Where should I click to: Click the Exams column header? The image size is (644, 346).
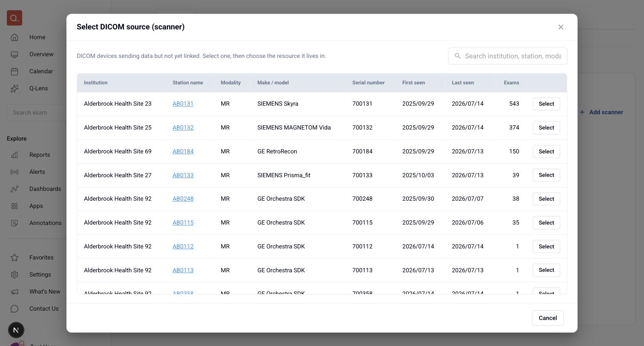511,83
